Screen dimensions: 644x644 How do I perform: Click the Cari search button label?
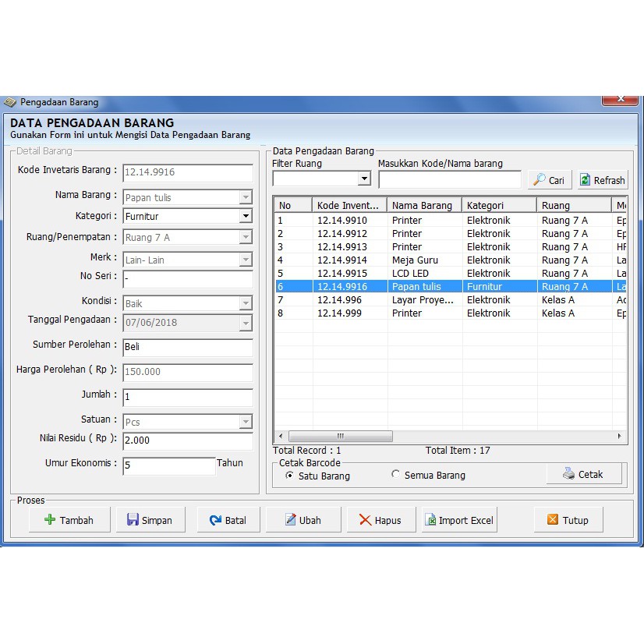pyautogui.click(x=557, y=180)
